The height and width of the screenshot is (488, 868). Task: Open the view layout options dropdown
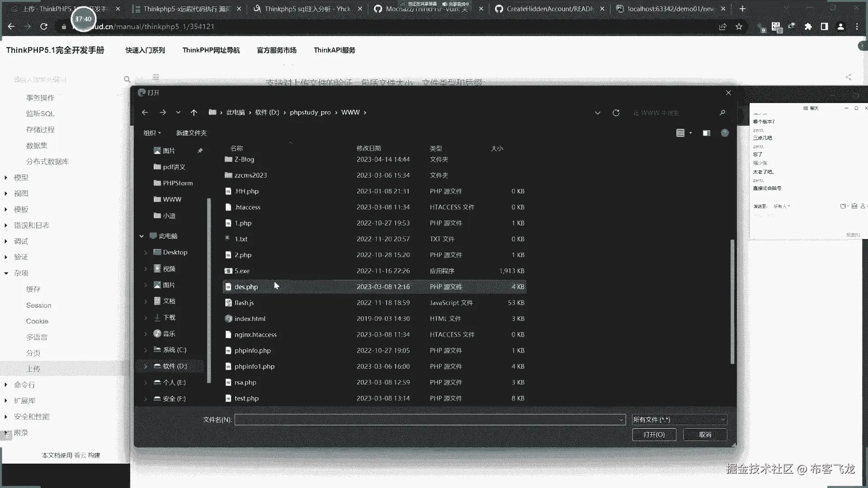[x=690, y=133]
